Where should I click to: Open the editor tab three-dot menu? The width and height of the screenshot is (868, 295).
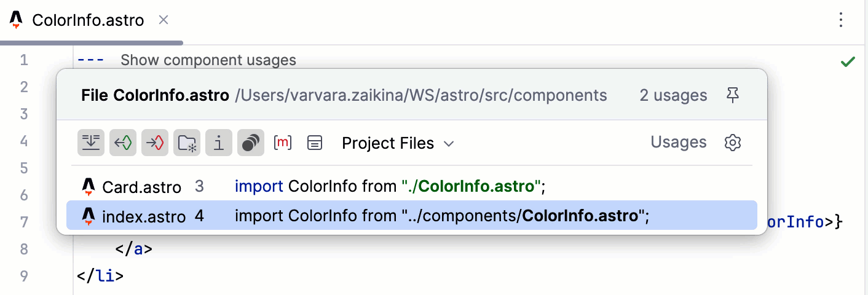pyautogui.click(x=841, y=20)
